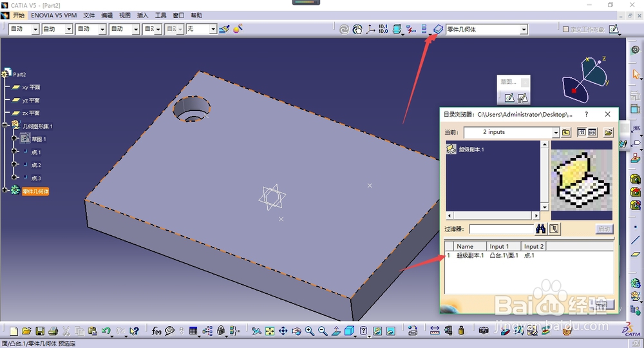The width and height of the screenshot is (644, 348).
Task: Click the catalog list vertical scrollbar down arrow
Action: pos(545,207)
